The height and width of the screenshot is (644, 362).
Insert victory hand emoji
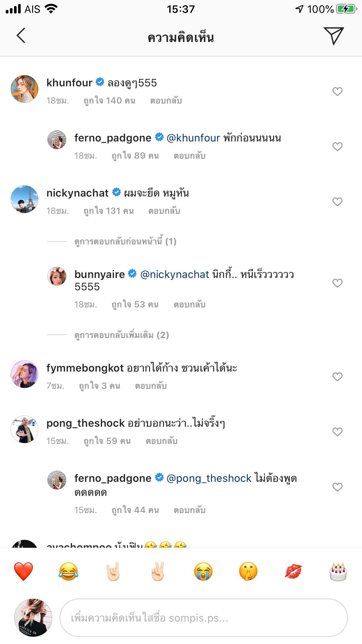click(158, 571)
